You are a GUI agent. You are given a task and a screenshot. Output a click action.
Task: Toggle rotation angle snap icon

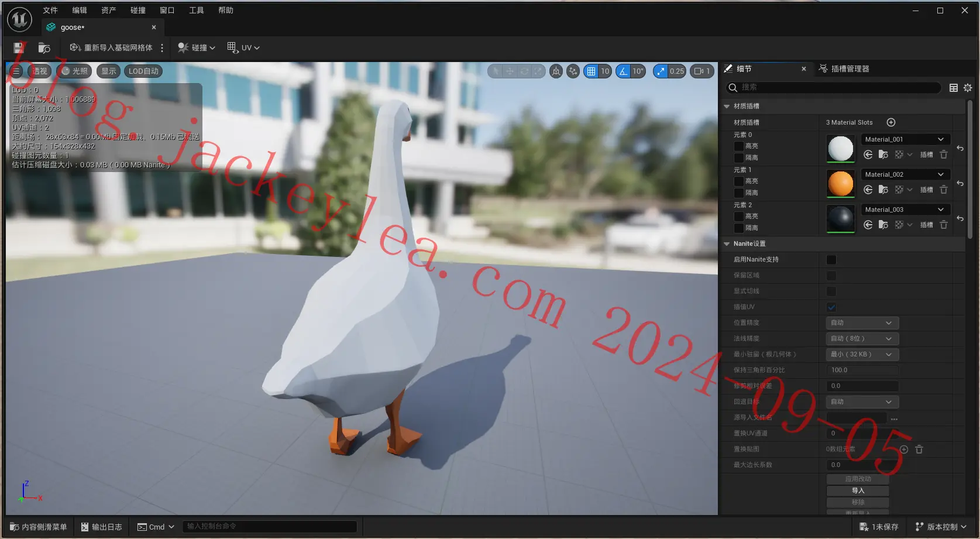[x=623, y=71]
